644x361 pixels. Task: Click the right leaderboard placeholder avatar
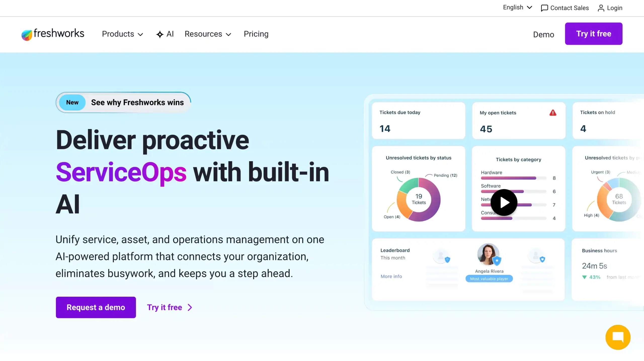coord(536,256)
